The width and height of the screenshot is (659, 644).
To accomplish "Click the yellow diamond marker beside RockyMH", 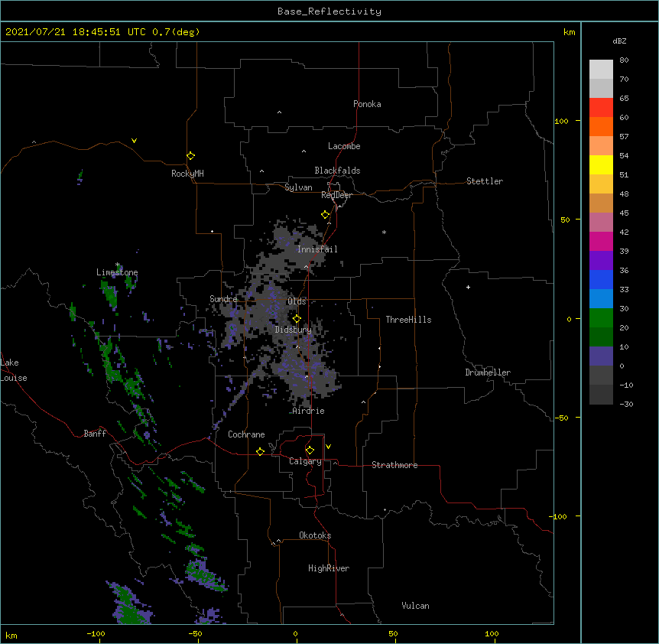I will 190,156.
